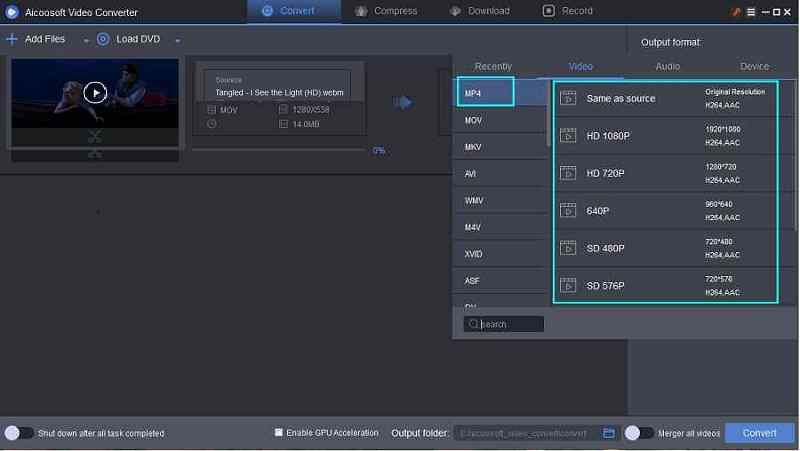Click the Convert button
The height and width of the screenshot is (451, 800).
(x=759, y=433)
